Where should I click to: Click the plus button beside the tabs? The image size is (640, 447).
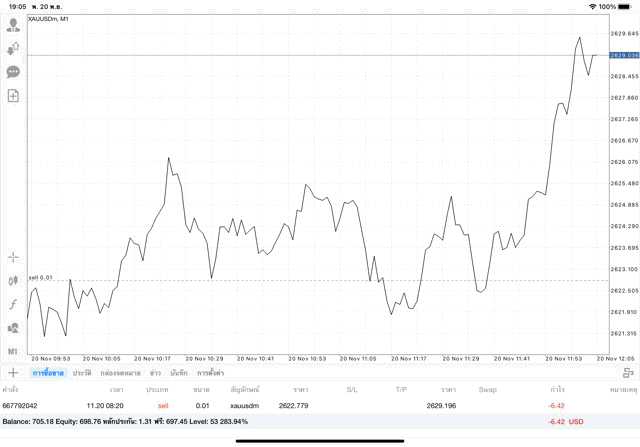pyautogui.click(x=13, y=372)
